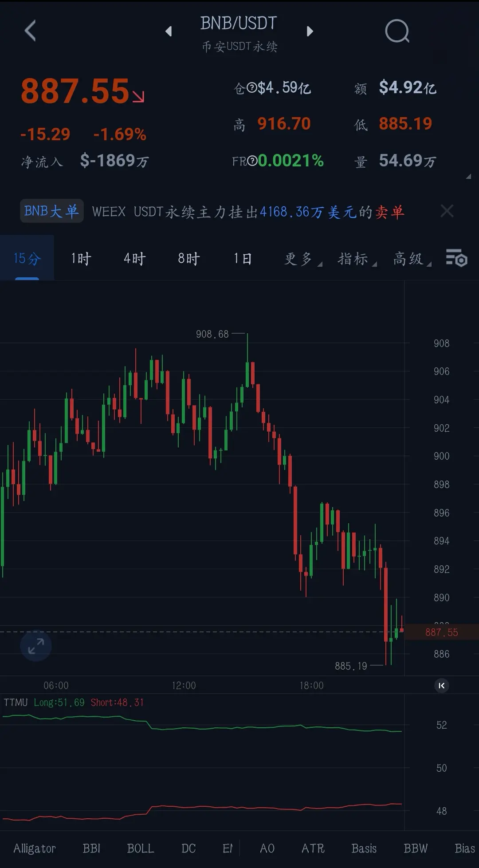The image size is (479, 868).
Task: Tap the funding rate 0.0021%
Action: [291, 161]
